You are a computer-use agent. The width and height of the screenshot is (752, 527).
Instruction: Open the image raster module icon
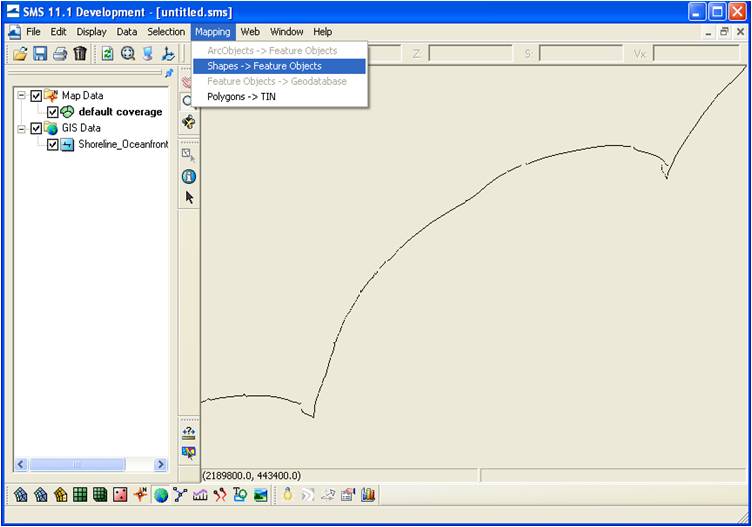click(260, 494)
